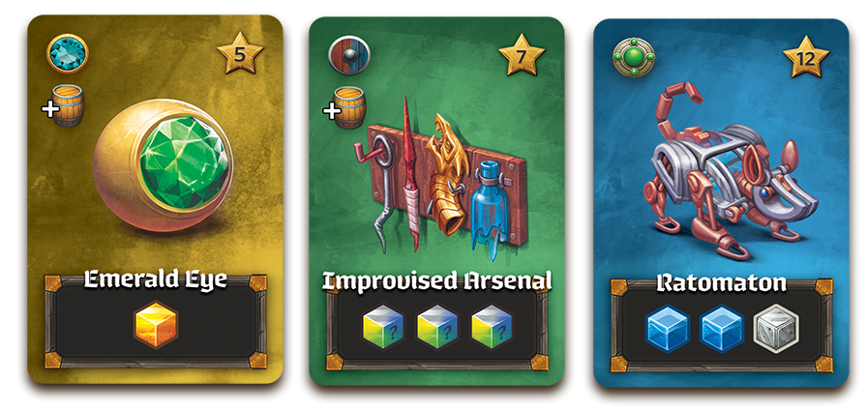868x408 pixels.
Task: Click the gray stone cube on Ratomaton
Action: pos(776,329)
